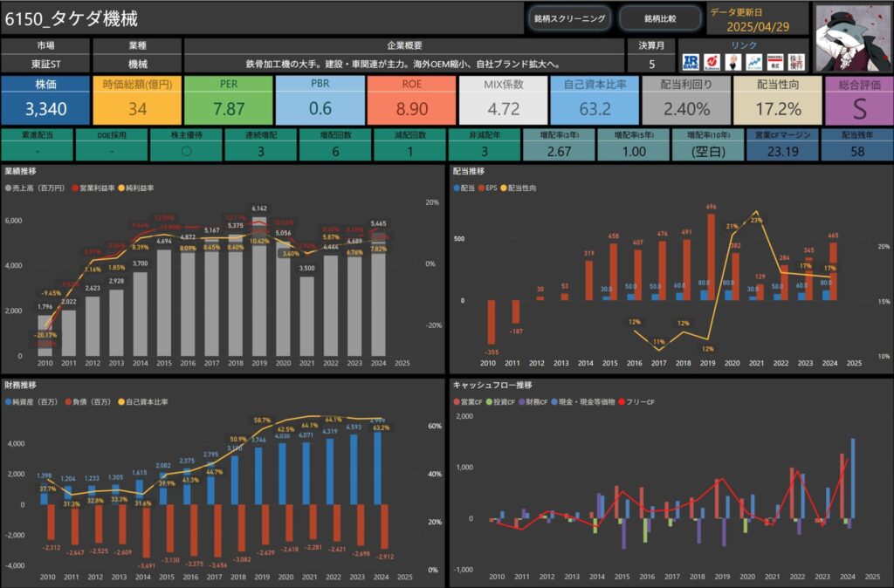894x588 pixels.
Task: Toggle 財務CF legend entry
Action: (x=533, y=402)
